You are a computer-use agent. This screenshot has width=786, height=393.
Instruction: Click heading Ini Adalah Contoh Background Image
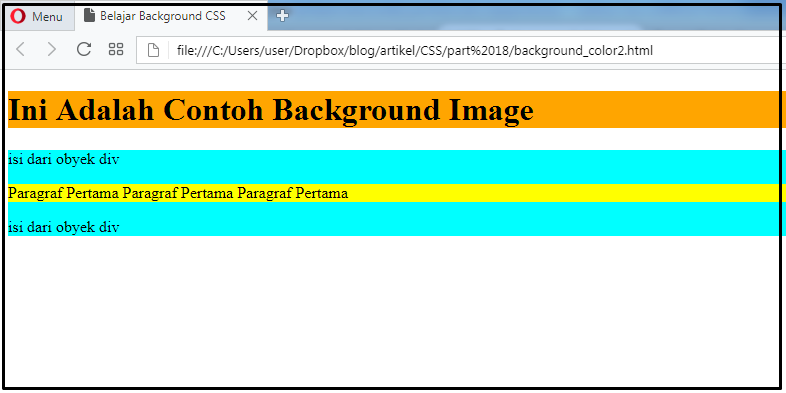tap(271, 109)
